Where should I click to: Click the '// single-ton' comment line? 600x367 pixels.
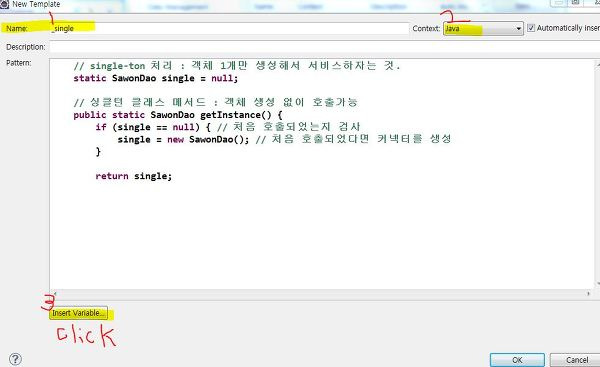point(237,66)
